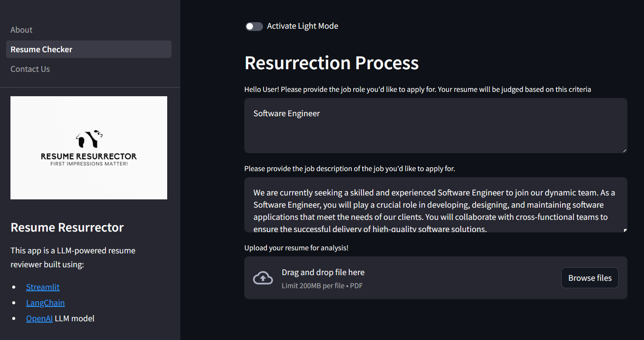The width and height of the screenshot is (644, 340).
Task: Click the Activate Light Mode label
Action: point(303,26)
